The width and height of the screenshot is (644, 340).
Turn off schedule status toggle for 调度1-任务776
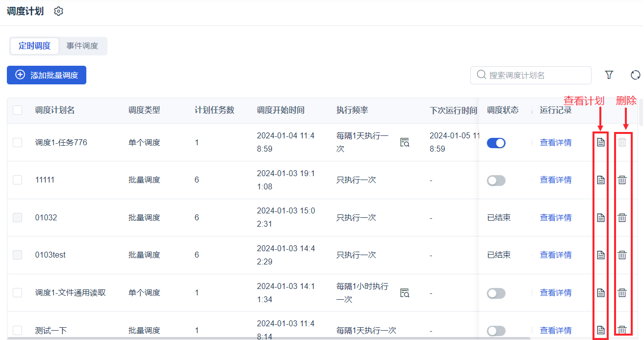pyautogui.click(x=496, y=143)
